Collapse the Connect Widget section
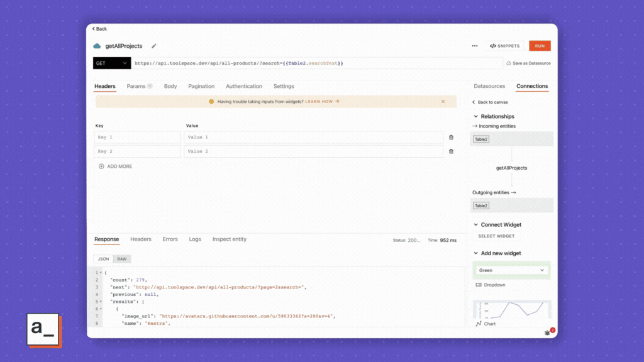 click(x=475, y=224)
